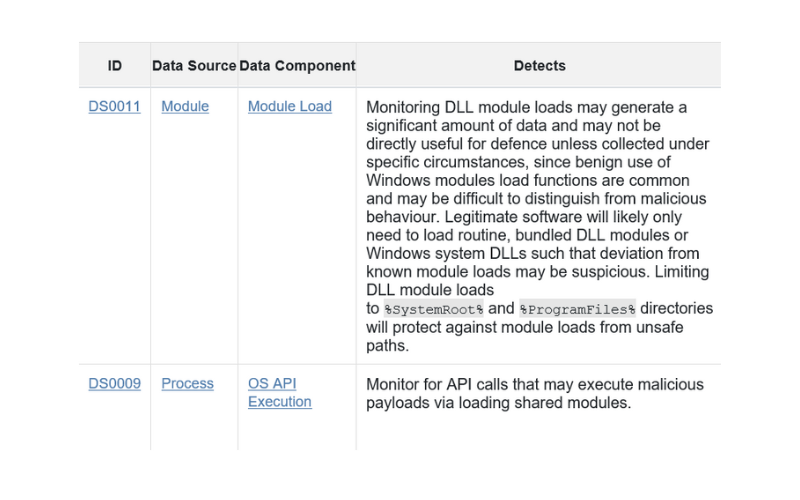This screenshot has height=500, width=800.
Task: Open the OS API Execution link
Action: (x=280, y=392)
